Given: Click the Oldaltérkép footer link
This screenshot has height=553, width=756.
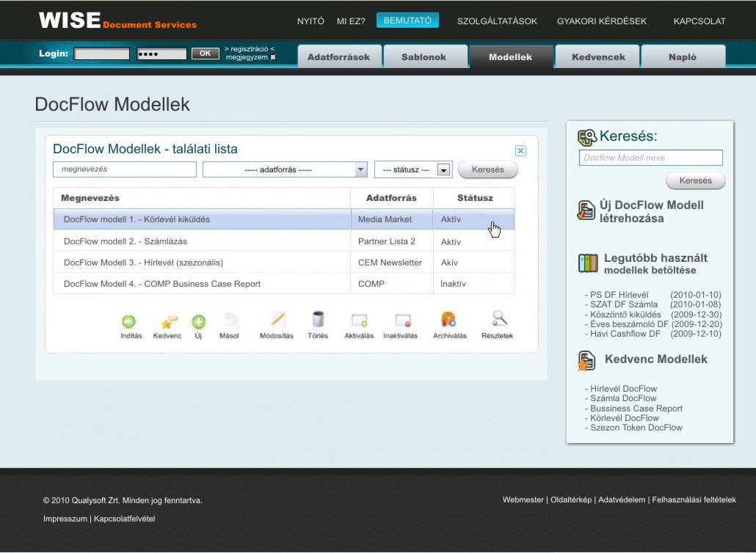Looking at the screenshot, I should coord(571,500).
